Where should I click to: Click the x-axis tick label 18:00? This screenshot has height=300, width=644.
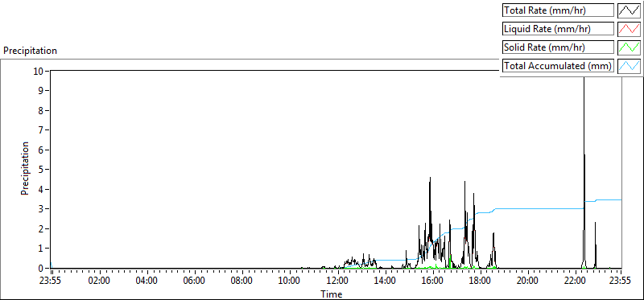tap(480, 282)
